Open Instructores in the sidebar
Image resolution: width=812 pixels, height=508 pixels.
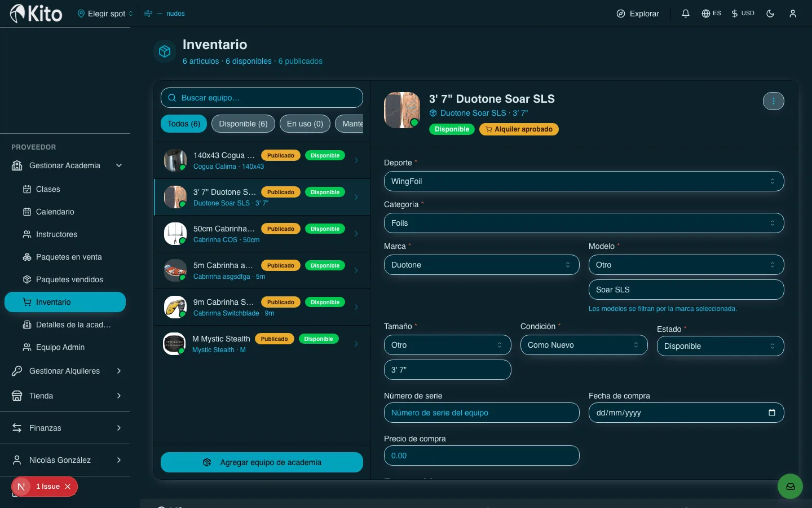click(x=56, y=234)
